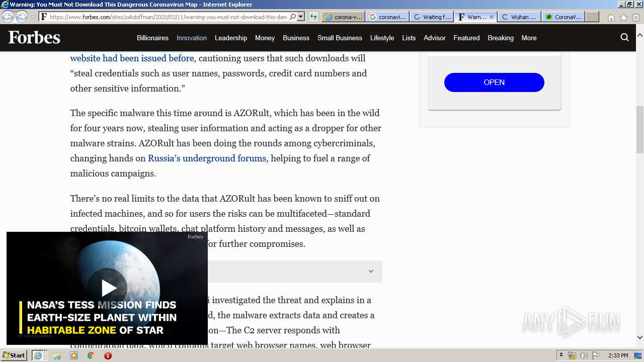The width and height of the screenshot is (644, 362).
Task: Open the File Explorer taskbar icon
Action: (57, 355)
